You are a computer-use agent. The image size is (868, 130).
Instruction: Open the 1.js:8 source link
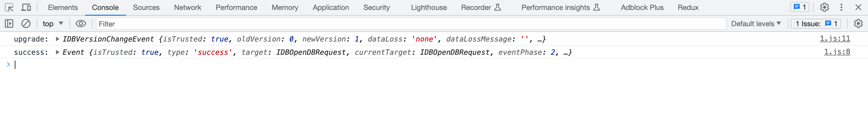click(x=837, y=52)
